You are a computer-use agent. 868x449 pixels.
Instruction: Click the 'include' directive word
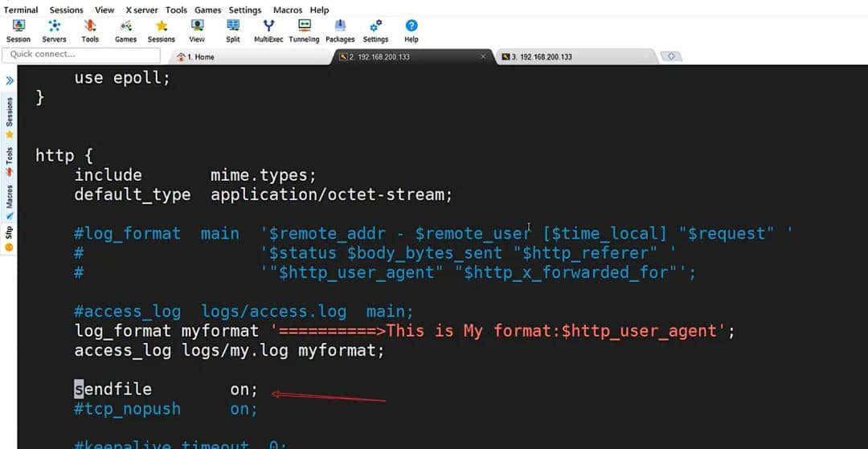[x=108, y=175]
